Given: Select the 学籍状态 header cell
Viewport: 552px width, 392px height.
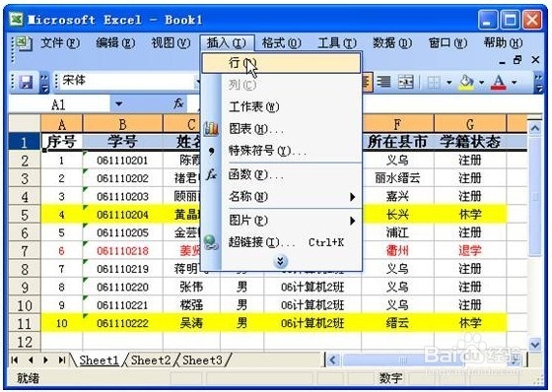Looking at the screenshot, I should 470,142.
